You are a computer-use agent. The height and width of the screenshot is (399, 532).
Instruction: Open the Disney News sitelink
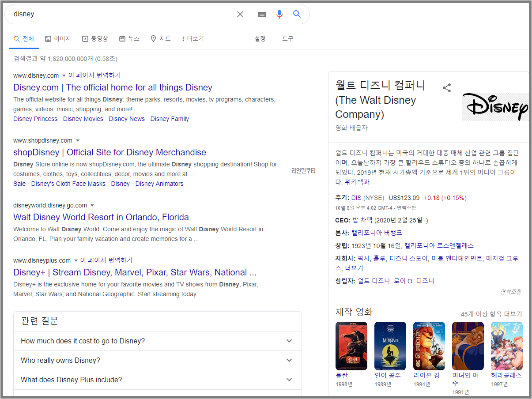127,119
